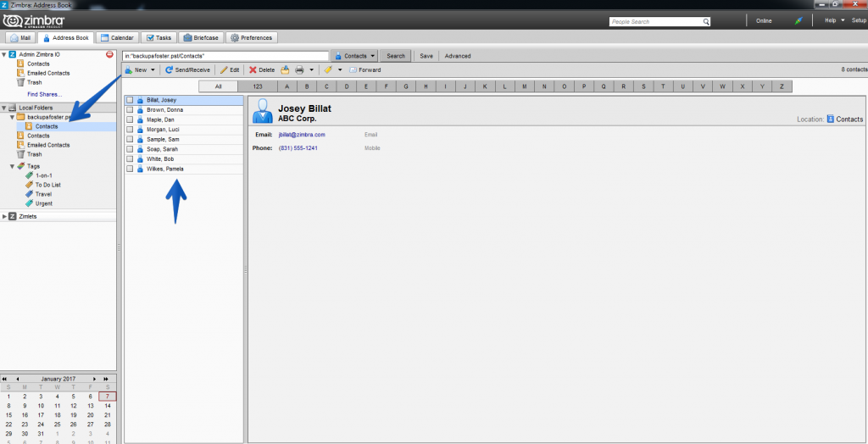
Task: Click the People Search input field
Action: pos(659,21)
